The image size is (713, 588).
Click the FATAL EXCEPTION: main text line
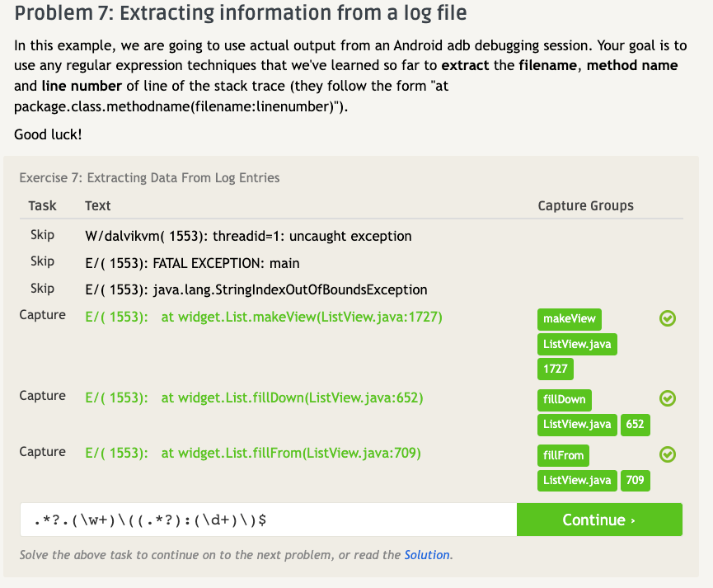[x=192, y=263]
